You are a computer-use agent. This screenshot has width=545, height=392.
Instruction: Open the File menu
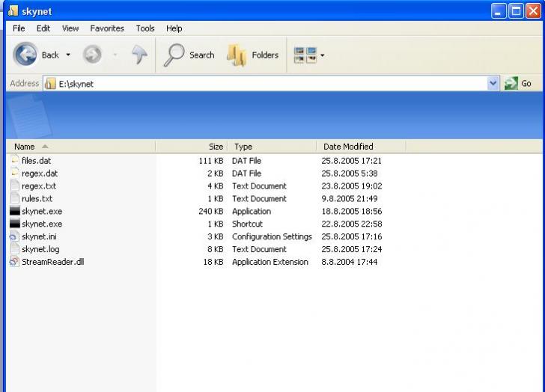point(19,28)
